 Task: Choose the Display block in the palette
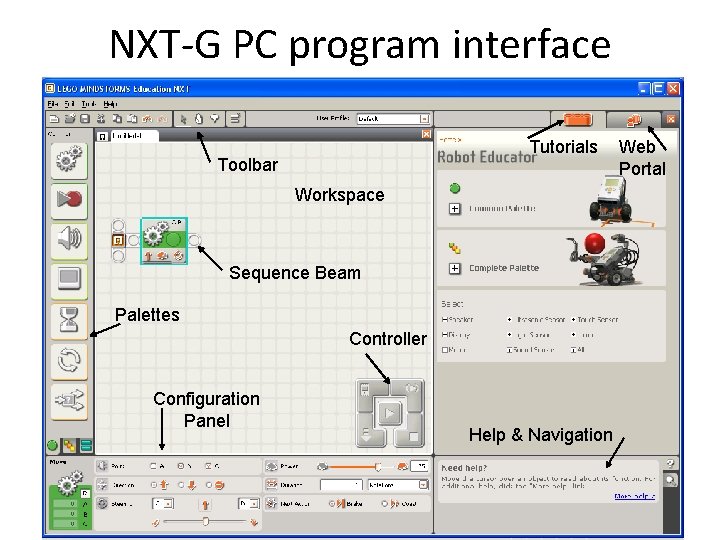tap(69, 280)
